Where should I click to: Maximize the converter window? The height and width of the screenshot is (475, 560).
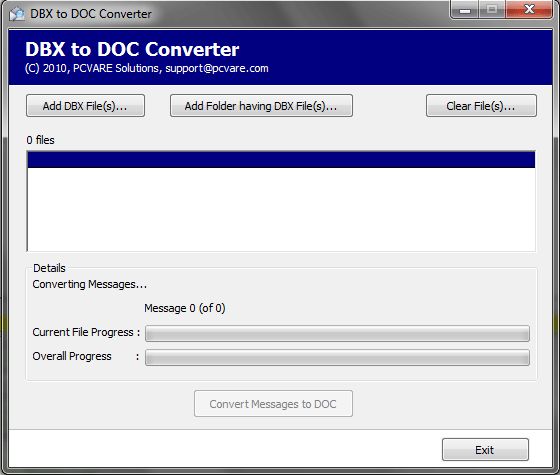point(492,10)
